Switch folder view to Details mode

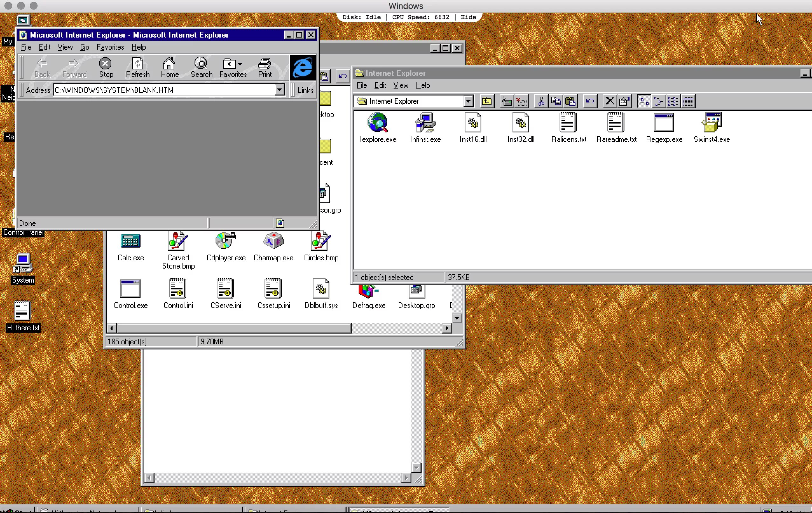pyautogui.click(x=688, y=101)
